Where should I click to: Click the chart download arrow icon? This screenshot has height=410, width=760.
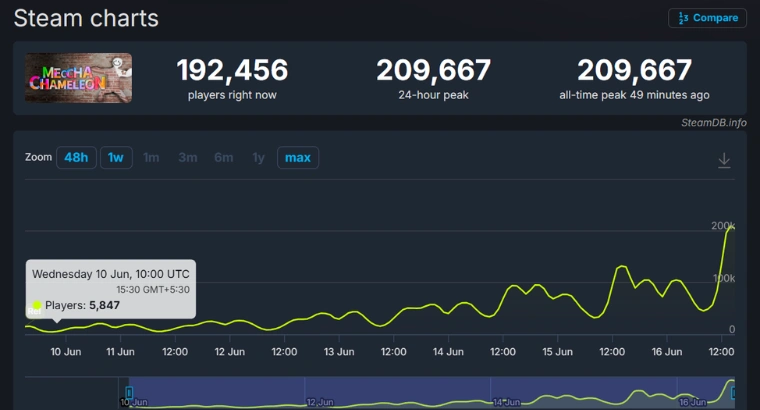tap(724, 160)
